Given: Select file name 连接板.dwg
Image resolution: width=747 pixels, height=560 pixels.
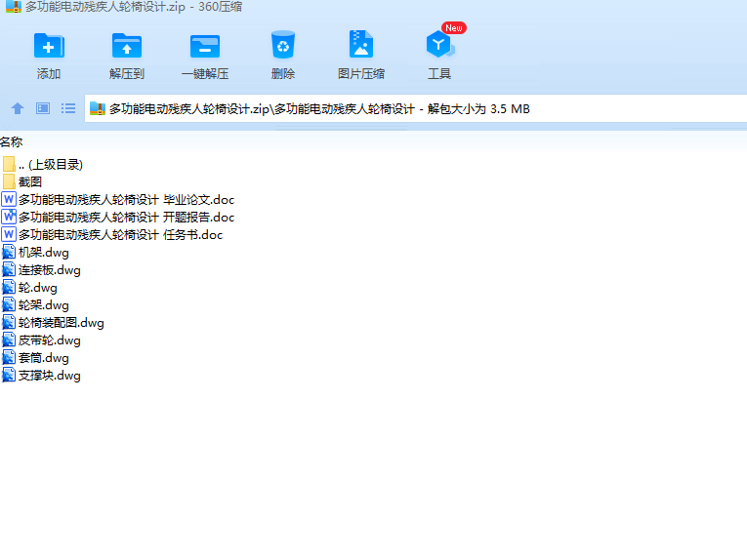Looking at the screenshot, I should (x=50, y=270).
